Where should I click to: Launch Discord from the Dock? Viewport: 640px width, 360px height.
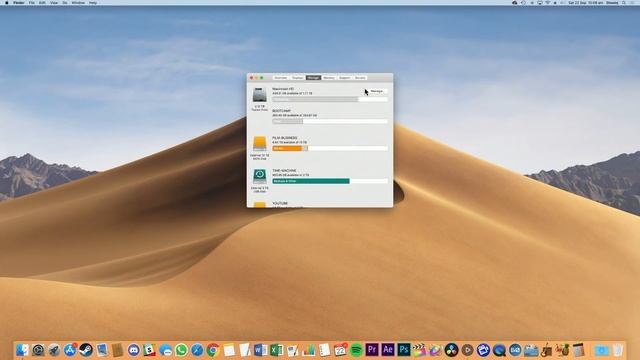(x=133, y=350)
